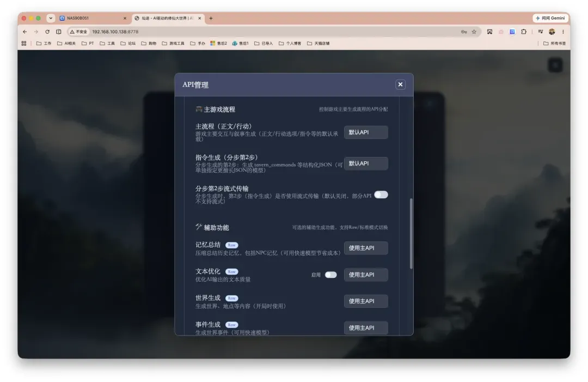
Task: Click the 辅助功能 tools icon
Action: click(199, 227)
